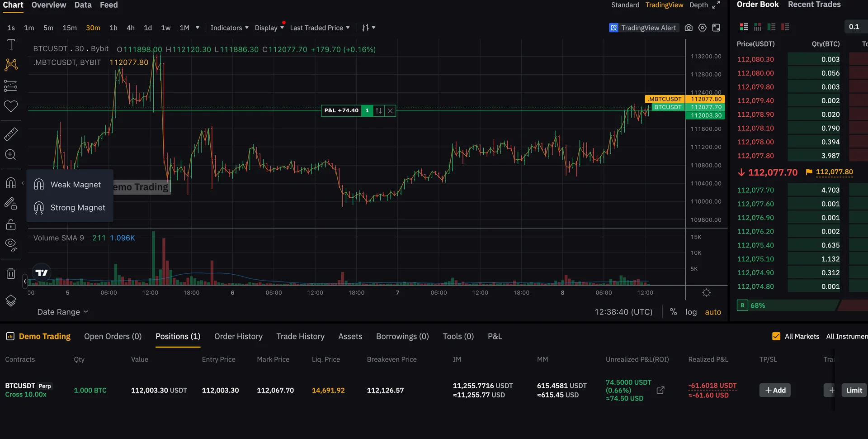Select Strong Magnet option
868x439 pixels.
(x=70, y=208)
